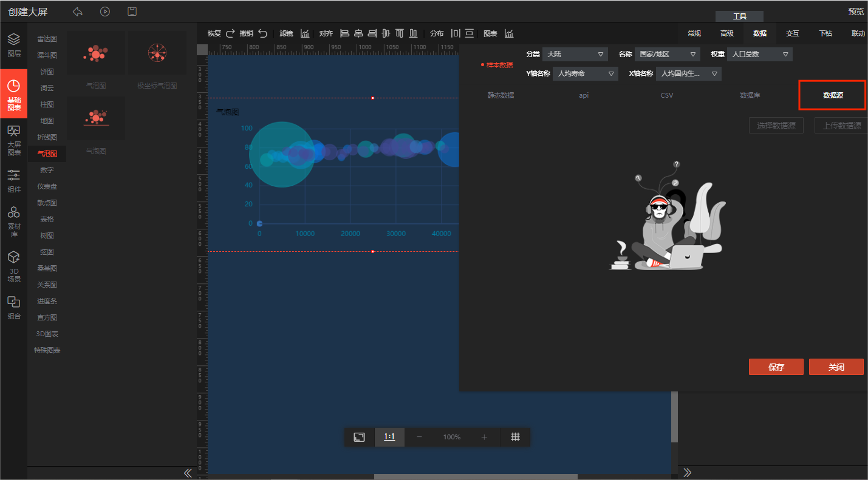Click the zoom in plus button

(484, 437)
